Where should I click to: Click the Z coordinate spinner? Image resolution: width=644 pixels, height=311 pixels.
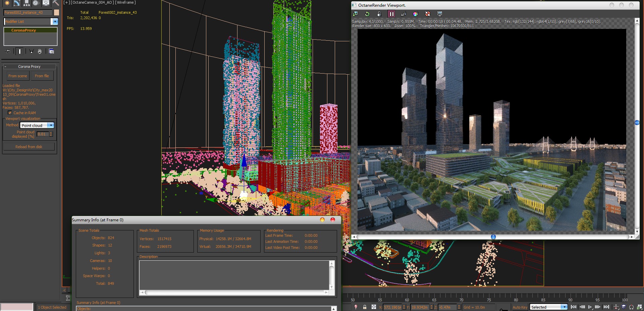[x=459, y=307]
